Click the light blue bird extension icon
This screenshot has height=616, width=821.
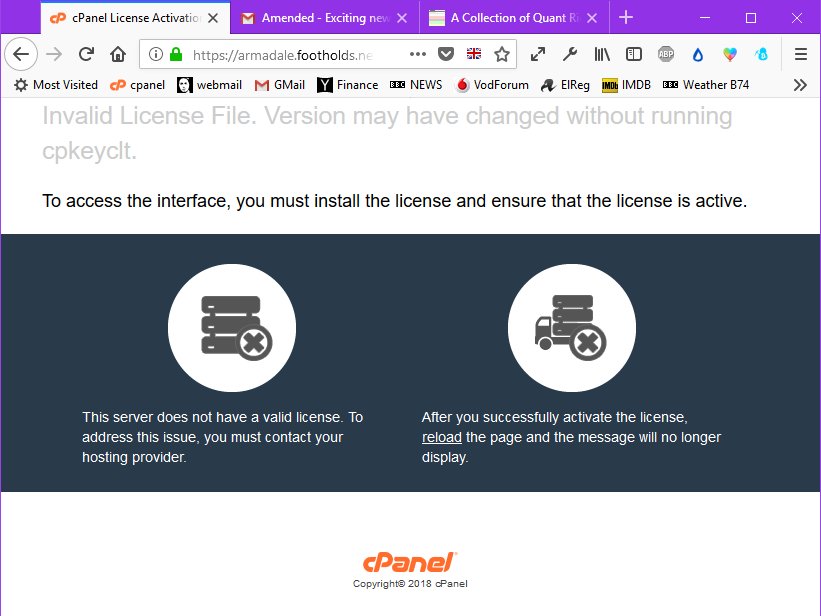[x=762, y=54]
